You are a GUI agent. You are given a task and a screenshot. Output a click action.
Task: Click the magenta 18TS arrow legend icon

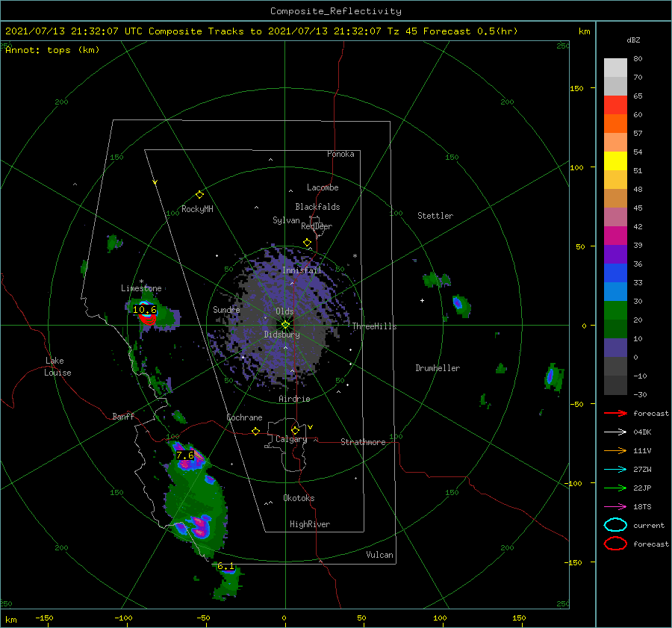[x=615, y=507]
